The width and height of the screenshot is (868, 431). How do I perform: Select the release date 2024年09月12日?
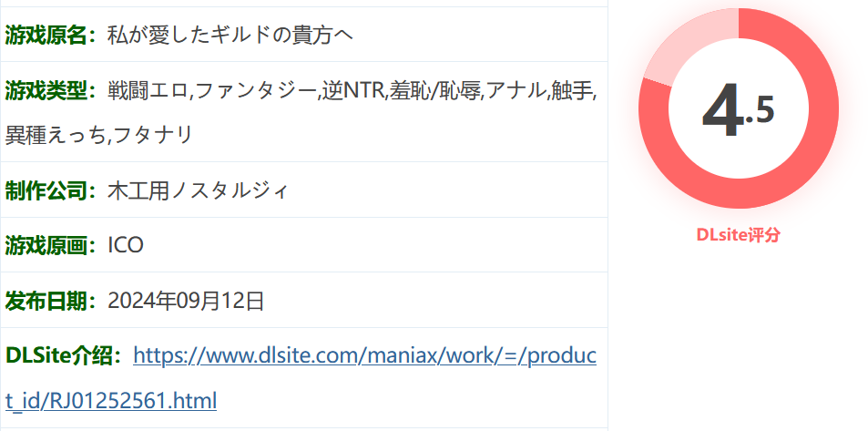pyautogui.click(x=186, y=302)
